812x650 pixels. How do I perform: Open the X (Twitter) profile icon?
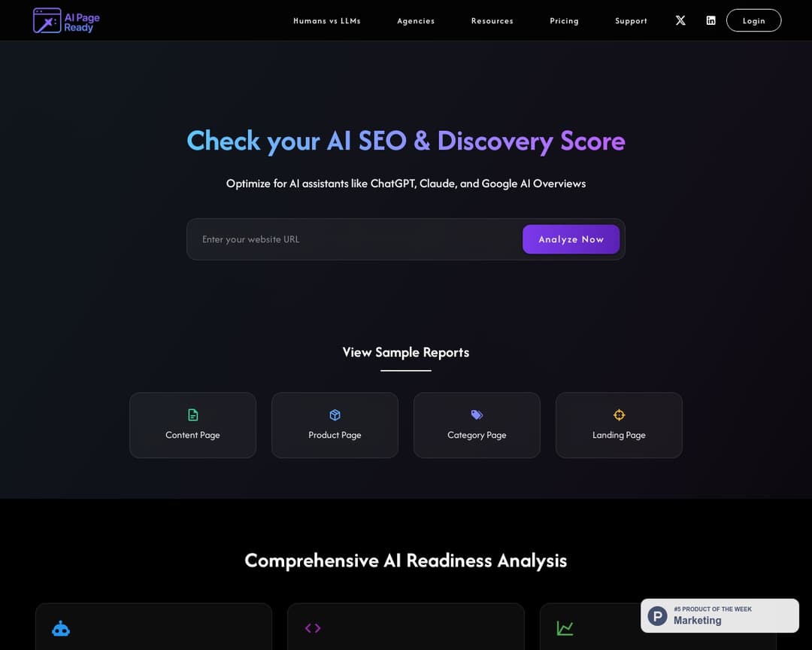(680, 20)
